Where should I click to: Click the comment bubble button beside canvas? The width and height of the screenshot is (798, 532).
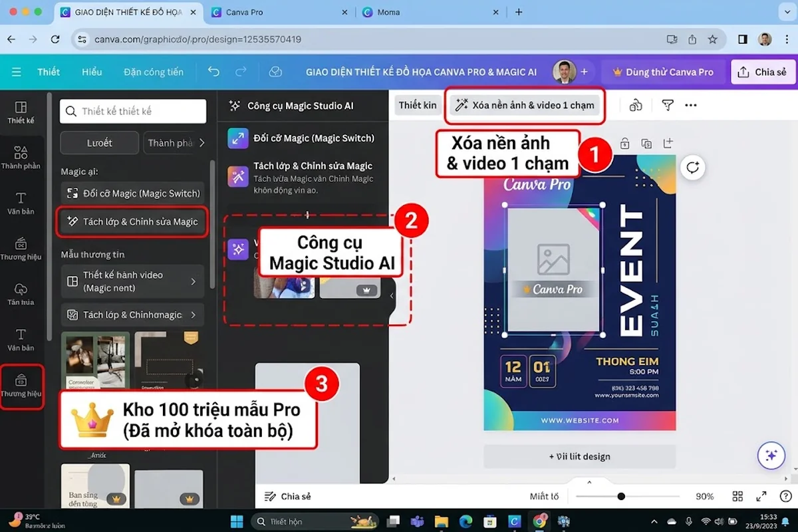693,167
